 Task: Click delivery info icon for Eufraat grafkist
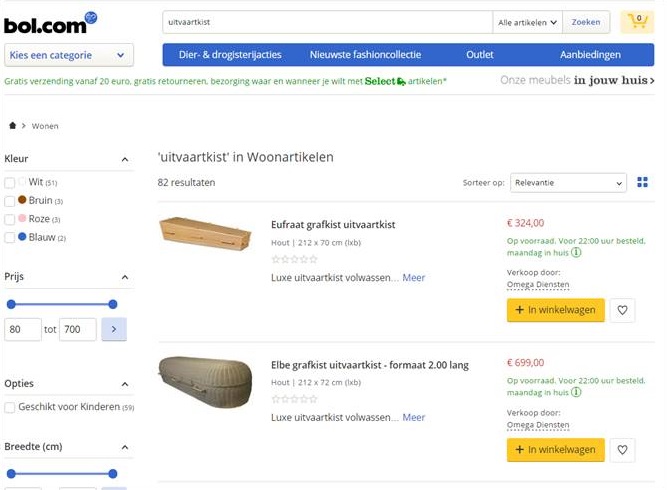click(577, 253)
